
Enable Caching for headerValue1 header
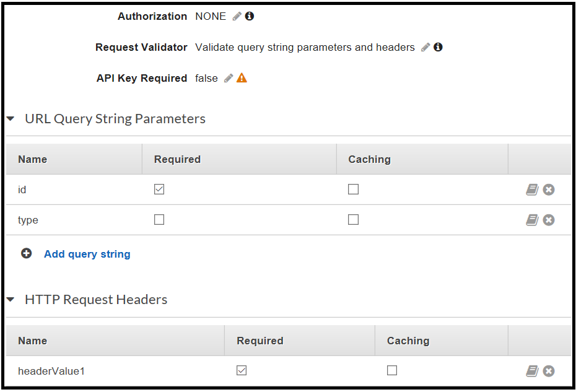(x=392, y=370)
